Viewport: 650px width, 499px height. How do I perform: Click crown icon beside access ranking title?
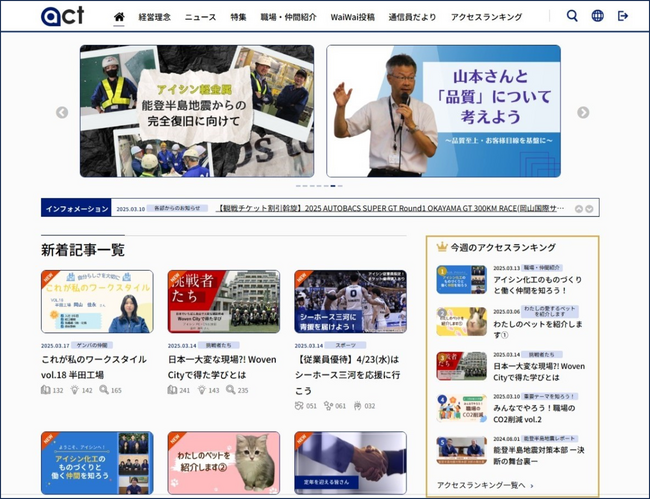442,247
